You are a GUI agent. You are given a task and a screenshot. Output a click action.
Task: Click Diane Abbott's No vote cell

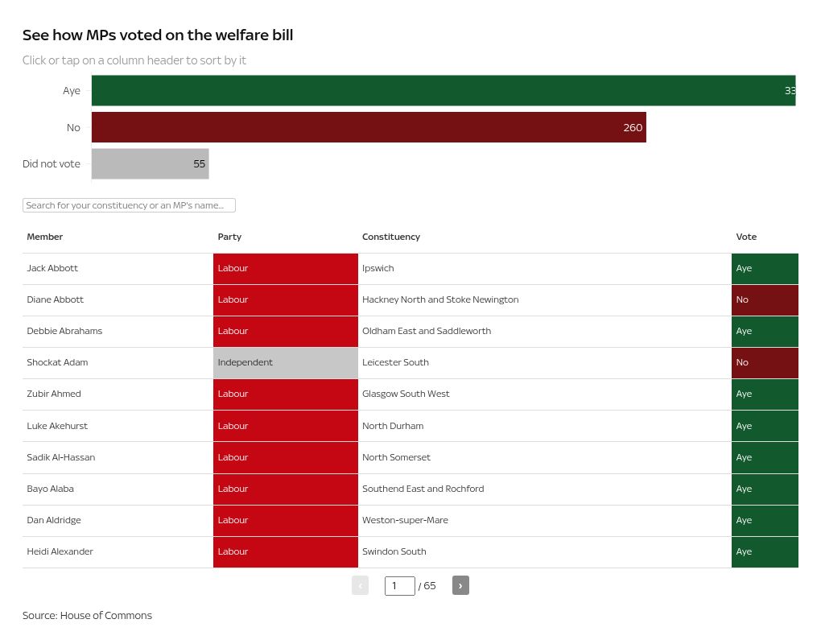pyautogui.click(x=764, y=299)
